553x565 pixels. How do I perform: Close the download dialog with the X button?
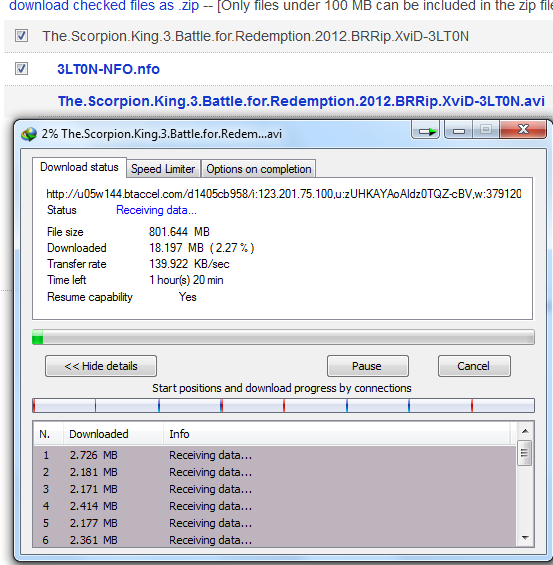pos(523,130)
